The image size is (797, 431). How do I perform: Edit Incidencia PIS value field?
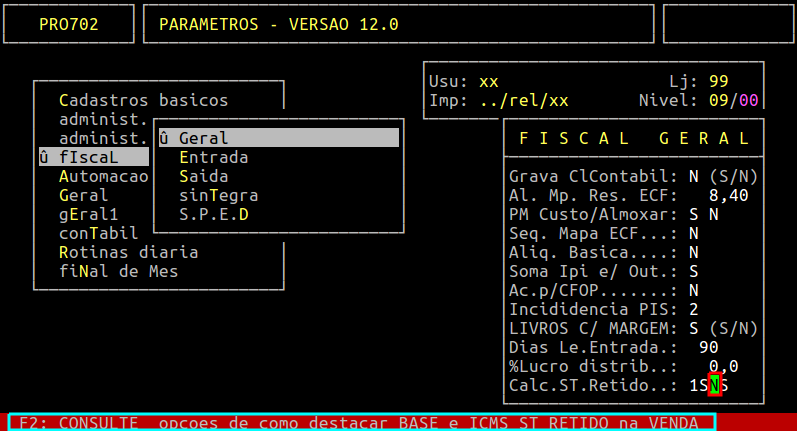pos(693,309)
